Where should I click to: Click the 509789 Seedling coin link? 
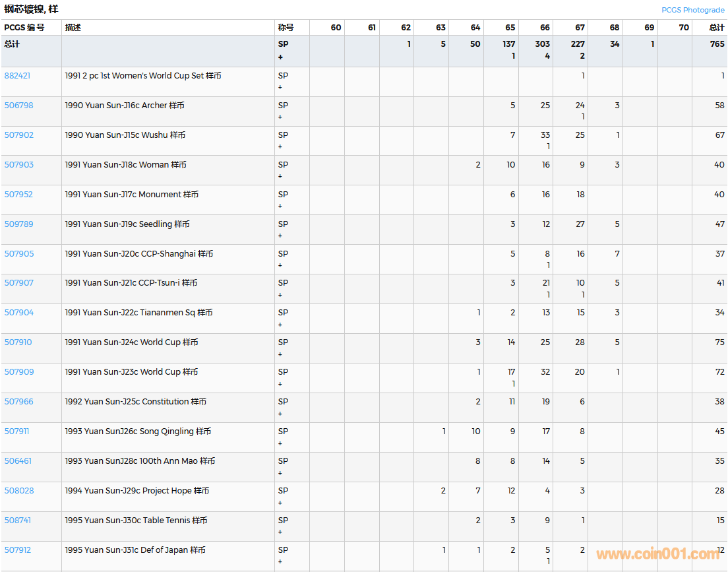18,224
